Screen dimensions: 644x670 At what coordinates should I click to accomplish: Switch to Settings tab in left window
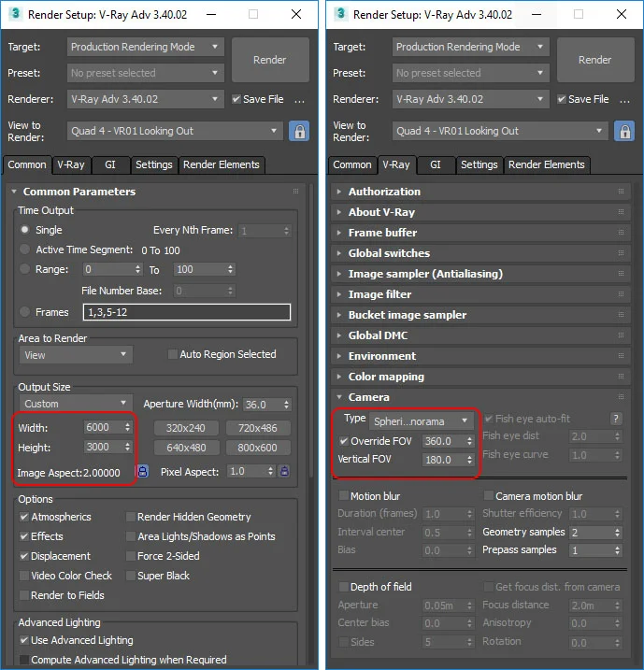click(x=154, y=165)
